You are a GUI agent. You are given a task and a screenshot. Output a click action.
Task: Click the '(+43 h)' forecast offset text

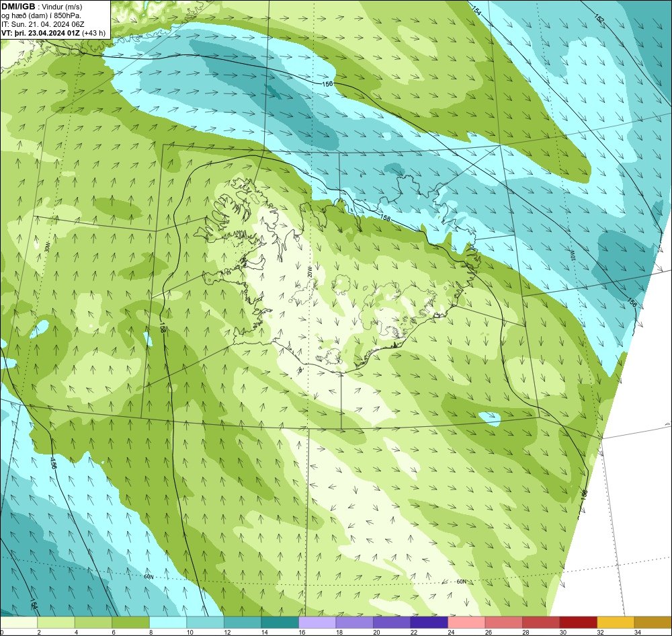[94, 33]
